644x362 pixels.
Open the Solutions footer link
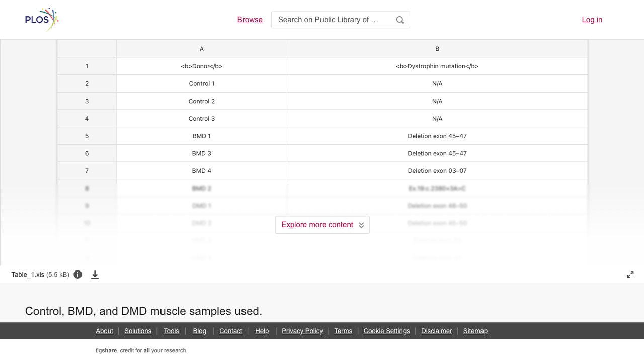pyautogui.click(x=138, y=331)
